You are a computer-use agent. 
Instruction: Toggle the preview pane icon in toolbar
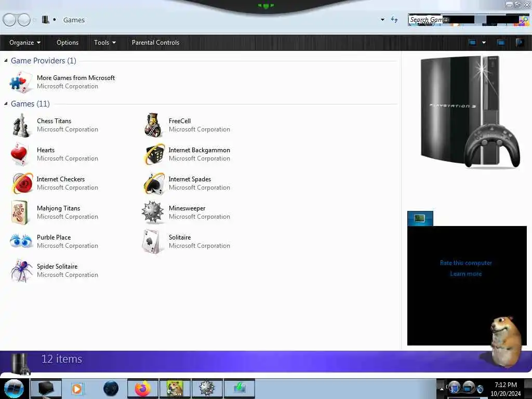coord(501,43)
